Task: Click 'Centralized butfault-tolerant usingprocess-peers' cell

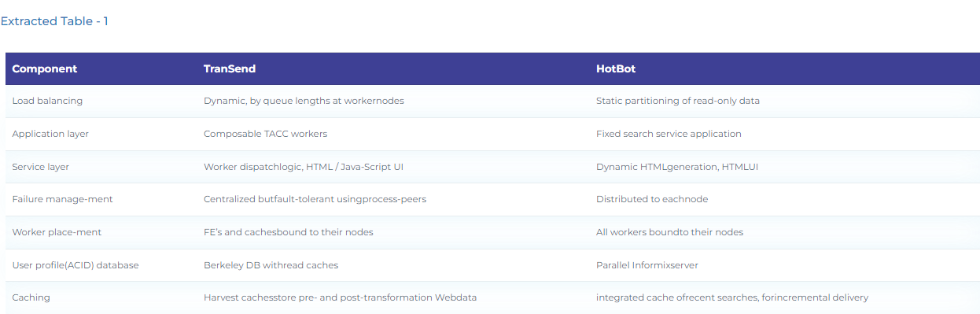Action: click(x=315, y=199)
